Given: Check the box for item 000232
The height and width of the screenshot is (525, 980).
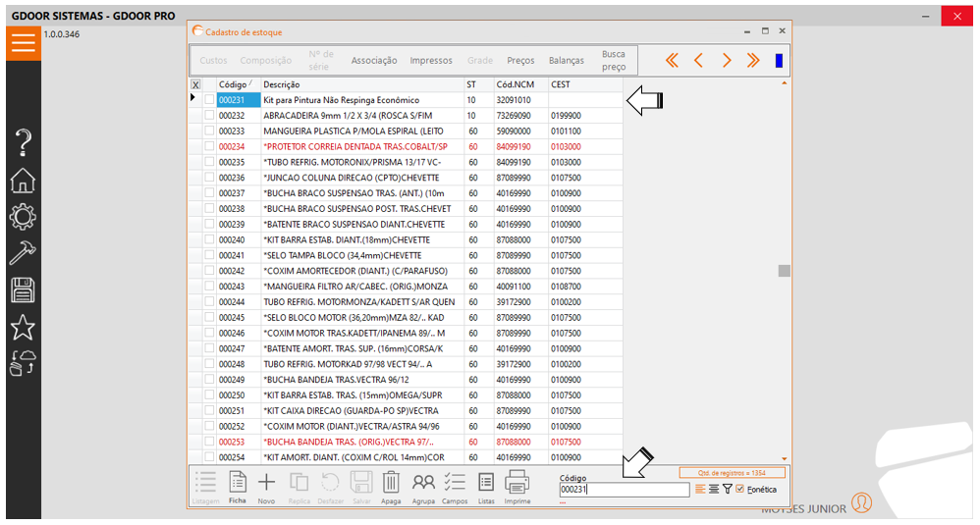Looking at the screenshot, I should pos(208,116).
